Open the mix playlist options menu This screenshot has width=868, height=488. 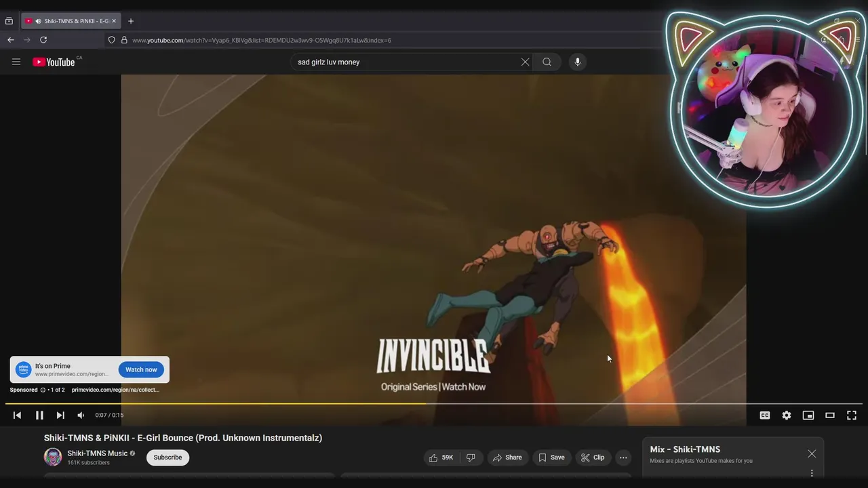tap(812, 473)
